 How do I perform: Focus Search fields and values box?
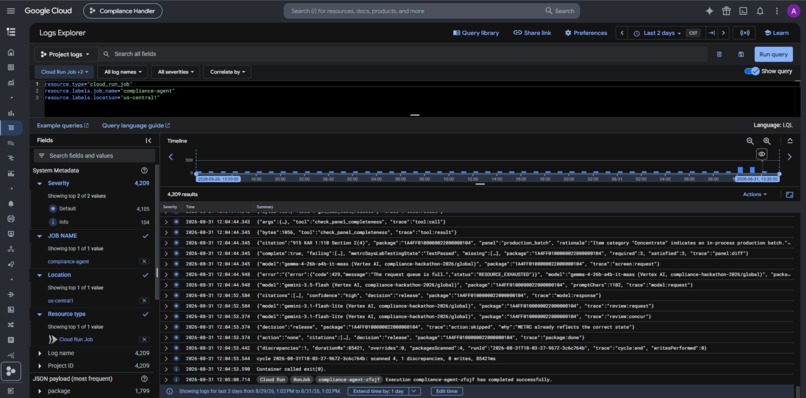pos(95,155)
